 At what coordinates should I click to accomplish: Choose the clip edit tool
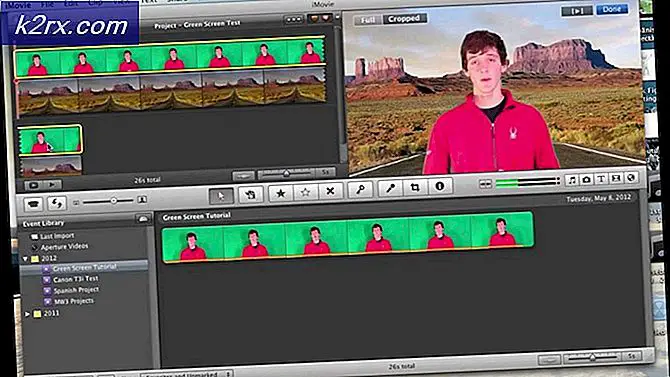point(250,194)
